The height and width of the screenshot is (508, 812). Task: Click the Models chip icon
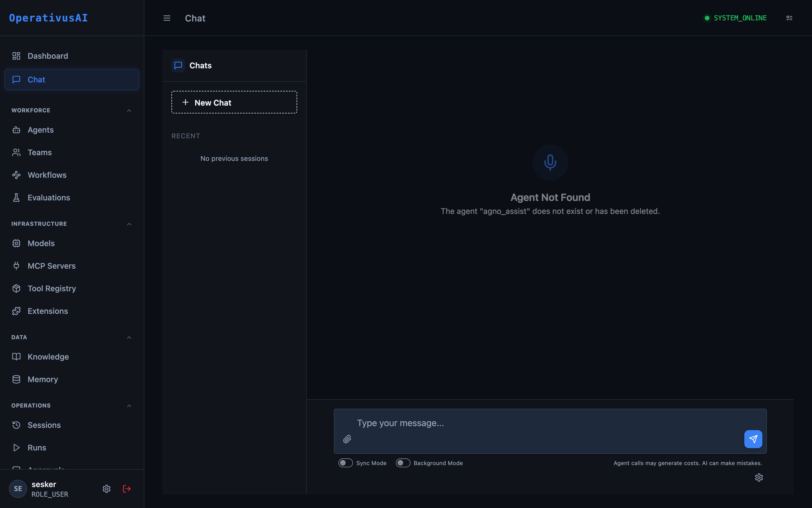16,243
